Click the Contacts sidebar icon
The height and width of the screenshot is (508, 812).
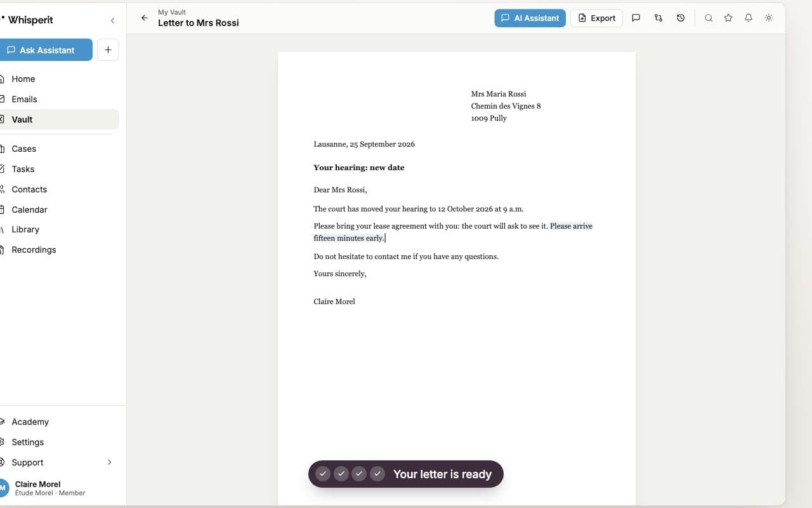pos(3,189)
